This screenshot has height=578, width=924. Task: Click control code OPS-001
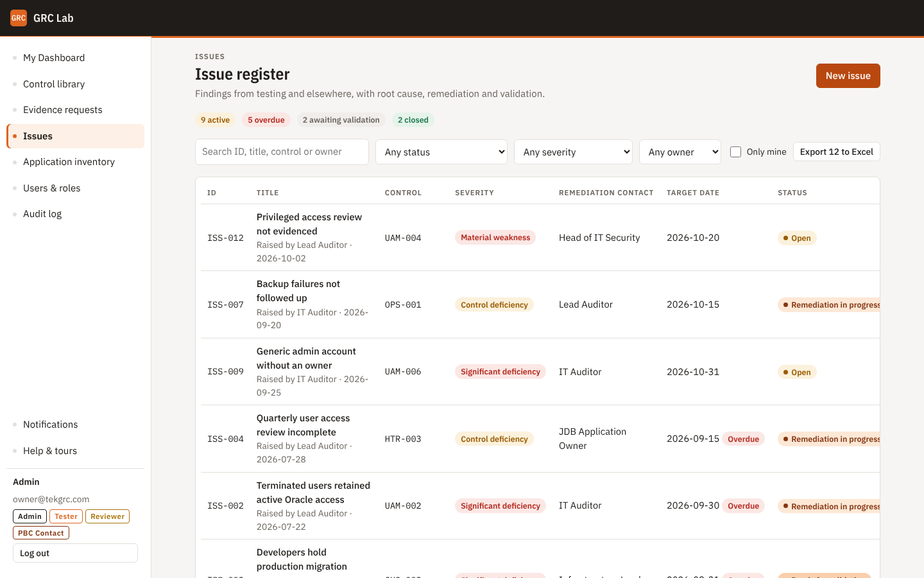click(403, 305)
